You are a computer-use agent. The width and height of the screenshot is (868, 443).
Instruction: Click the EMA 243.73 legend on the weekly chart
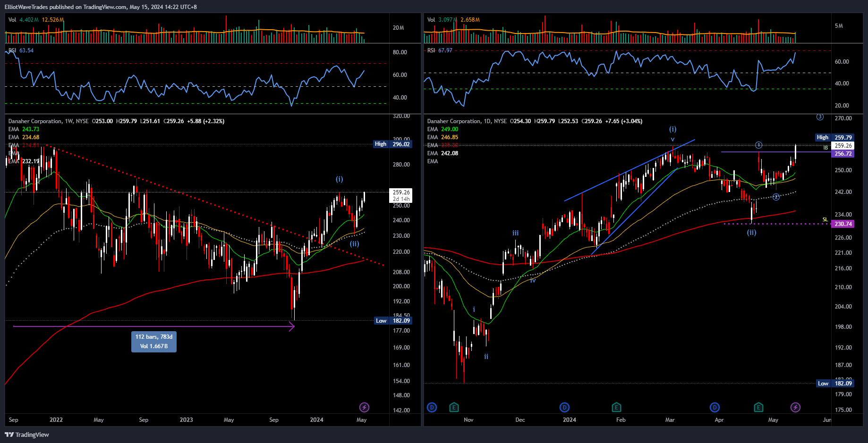point(24,129)
